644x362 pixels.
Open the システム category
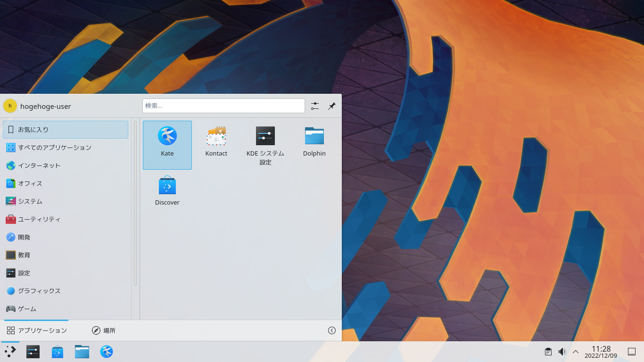(66, 201)
